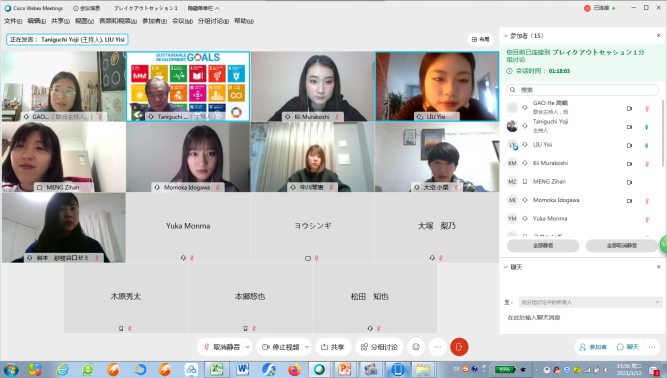Click the mute all button

543,245
